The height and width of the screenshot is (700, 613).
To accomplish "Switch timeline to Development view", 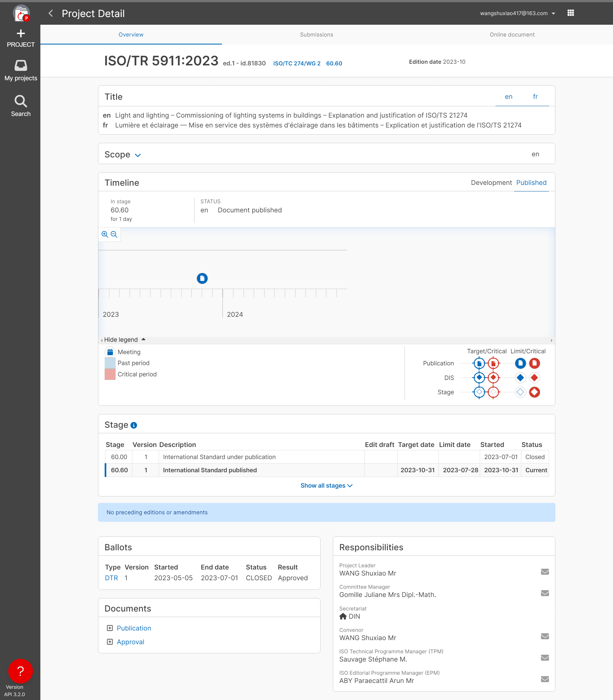I will click(x=491, y=183).
